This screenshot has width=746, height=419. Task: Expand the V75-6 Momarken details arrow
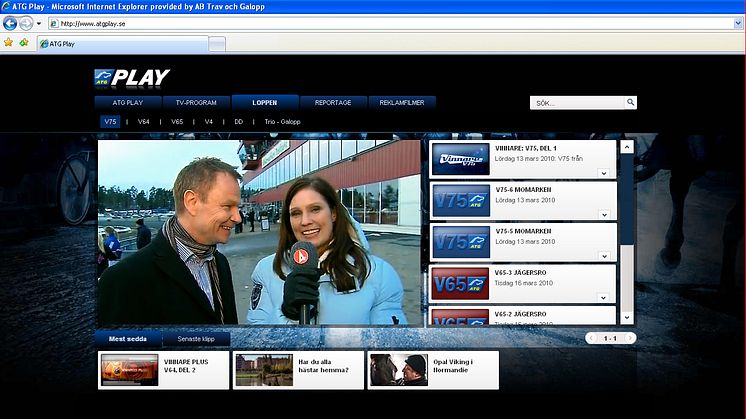pos(604,214)
